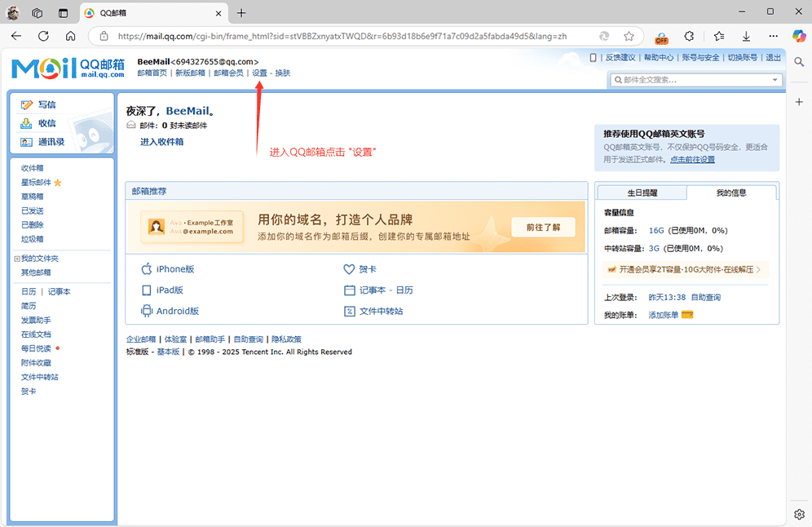Open the vertical tabs icon in title bar
This screenshot has width=812, height=527.
point(63,13)
